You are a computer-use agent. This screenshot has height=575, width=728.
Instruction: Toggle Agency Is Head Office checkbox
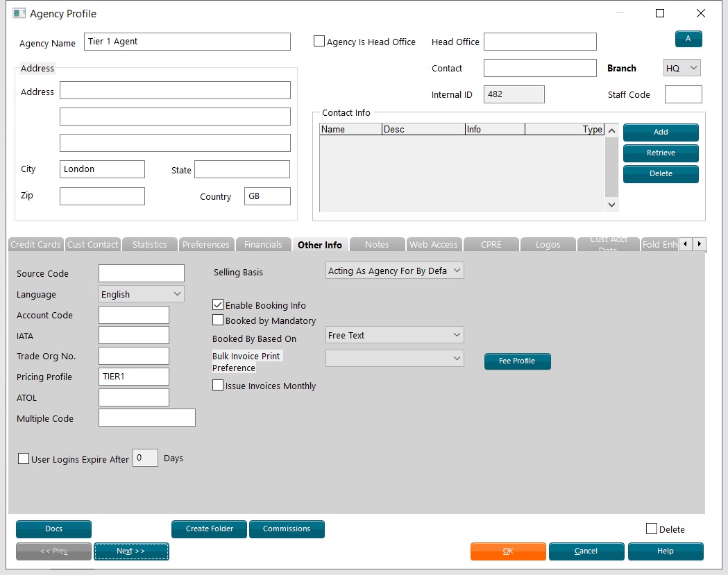(x=319, y=42)
